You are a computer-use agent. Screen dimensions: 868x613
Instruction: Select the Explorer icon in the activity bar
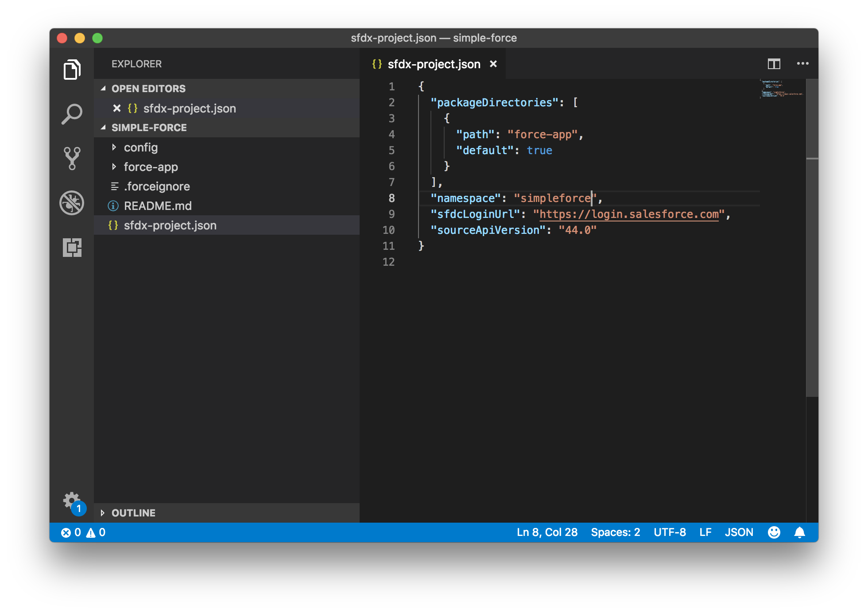pyautogui.click(x=72, y=70)
